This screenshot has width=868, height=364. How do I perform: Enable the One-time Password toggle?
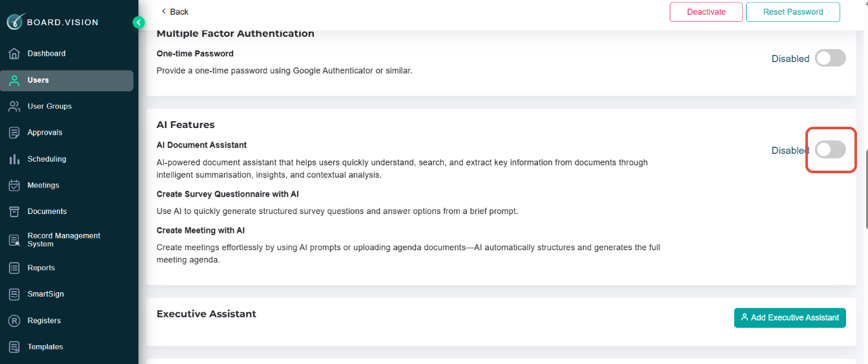[830, 59]
